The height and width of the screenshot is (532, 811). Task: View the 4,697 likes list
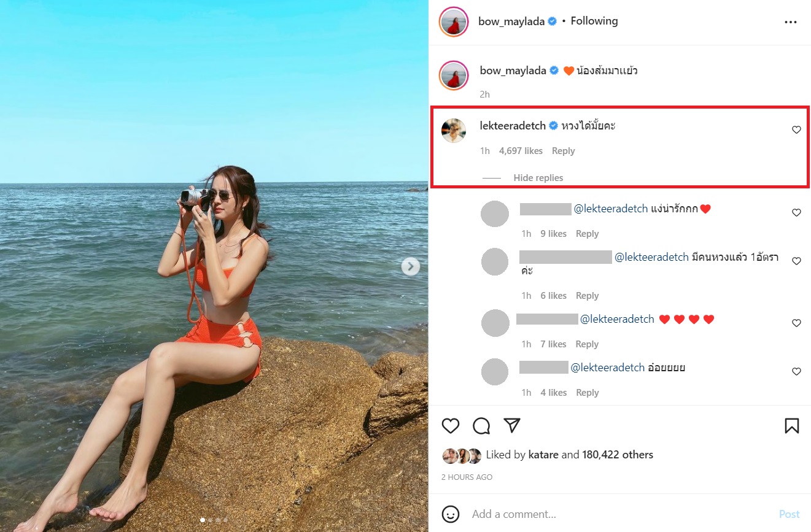[x=521, y=151]
